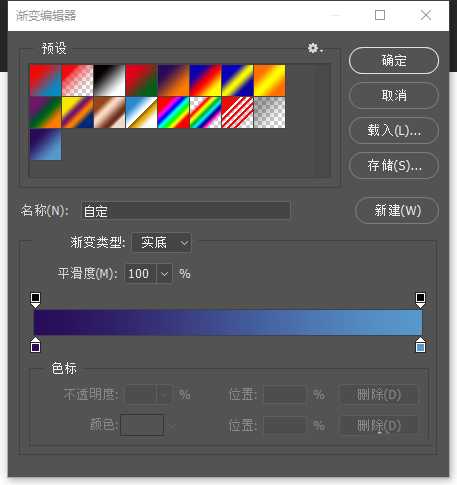Select the red transparent stripes preset
The height and width of the screenshot is (485, 457).
pos(238,112)
